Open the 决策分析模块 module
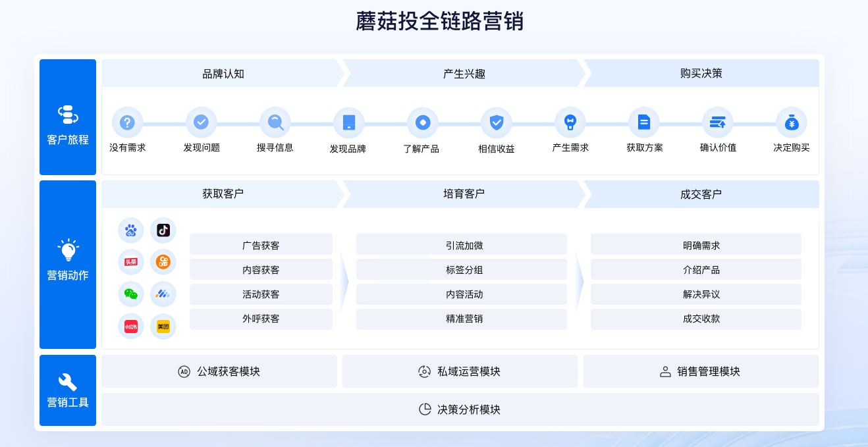 [460, 409]
